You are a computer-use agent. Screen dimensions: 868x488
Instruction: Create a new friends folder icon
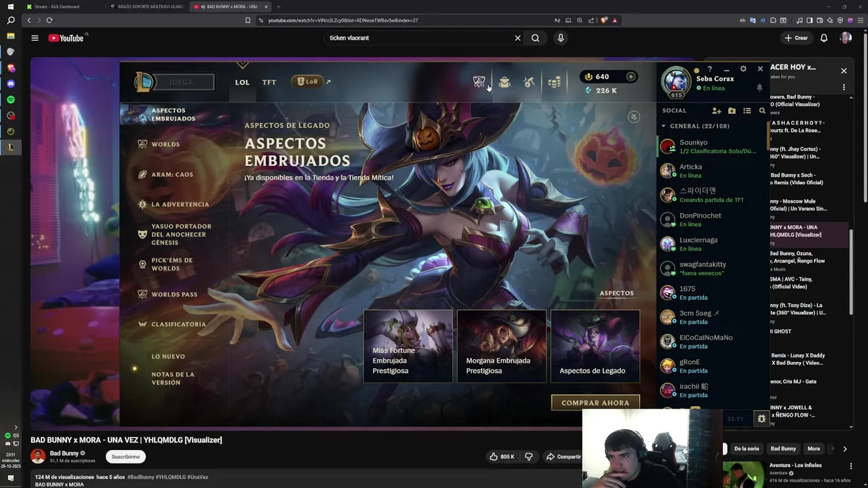pos(732,110)
